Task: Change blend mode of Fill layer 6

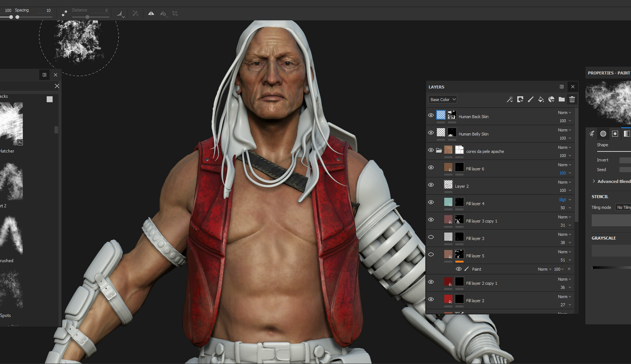Action: 564,164
